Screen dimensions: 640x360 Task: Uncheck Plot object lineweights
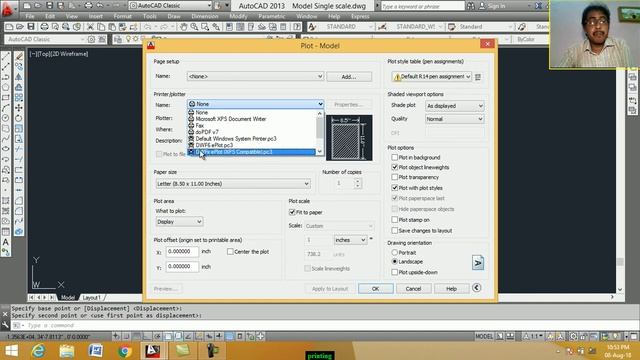394,167
